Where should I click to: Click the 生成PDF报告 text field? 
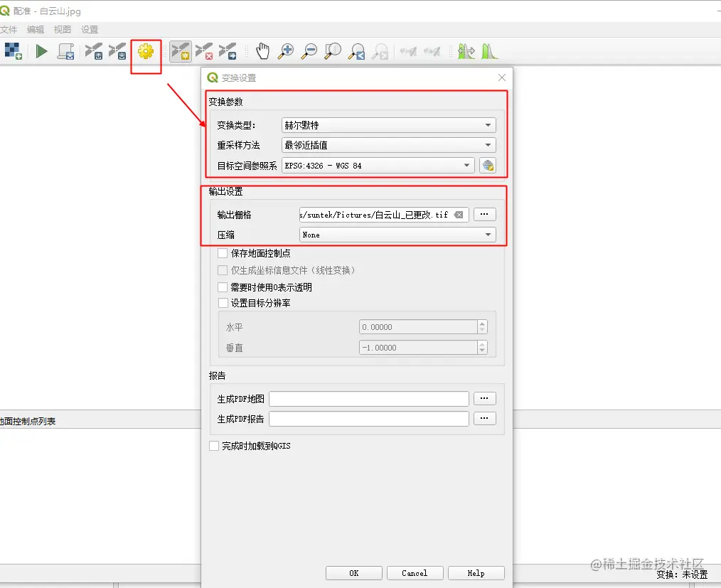pos(369,419)
